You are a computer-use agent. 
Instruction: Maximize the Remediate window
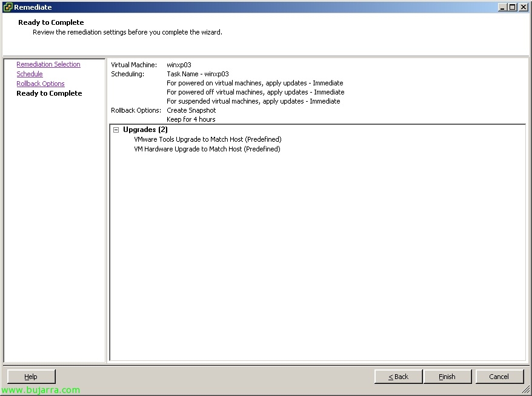point(513,7)
